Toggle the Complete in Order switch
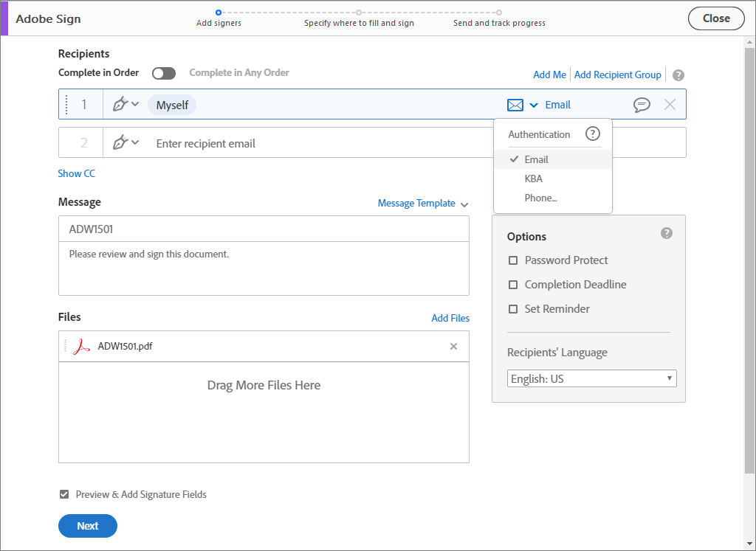This screenshot has height=551, width=756. coord(164,73)
